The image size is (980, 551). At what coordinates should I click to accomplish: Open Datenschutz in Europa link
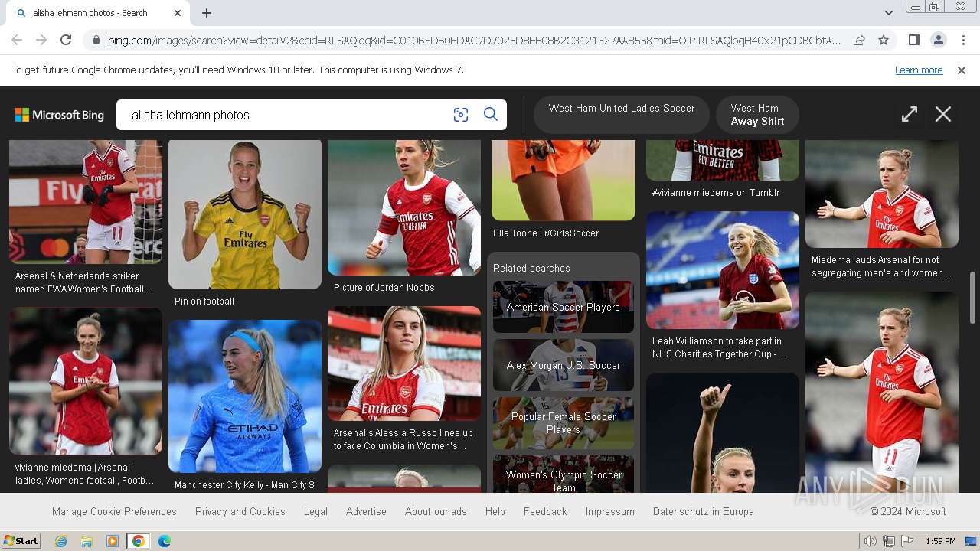pos(704,511)
